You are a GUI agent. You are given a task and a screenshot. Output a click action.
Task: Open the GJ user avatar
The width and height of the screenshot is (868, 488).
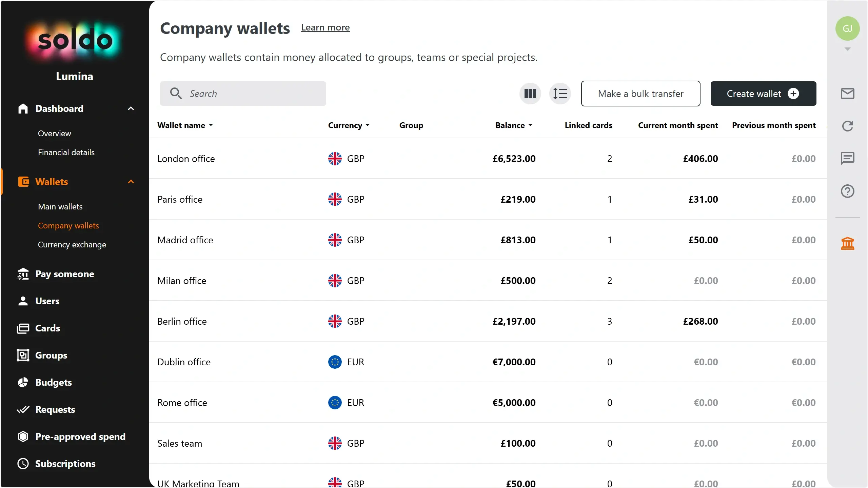point(847,28)
